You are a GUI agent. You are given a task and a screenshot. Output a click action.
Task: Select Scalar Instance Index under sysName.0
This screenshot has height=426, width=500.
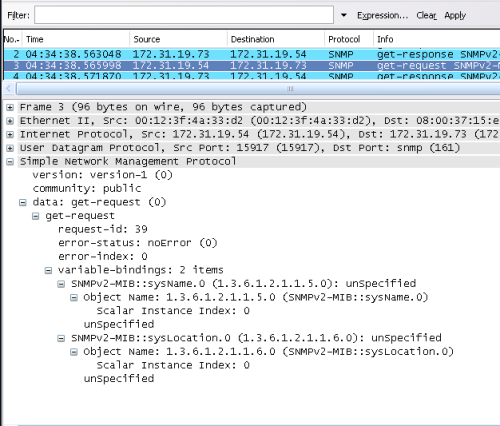173,311
